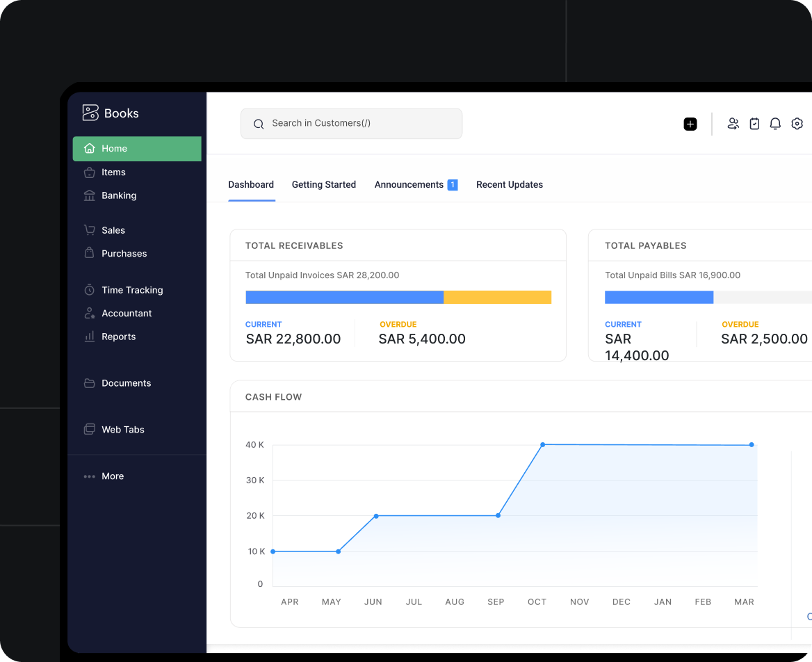
Task: Expand the More sidebar menu
Action: pyautogui.click(x=112, y=476)
